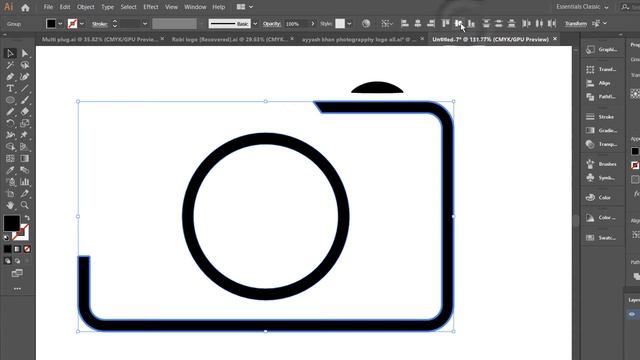640x360 pixels.
Task: Open stroke color dropdown arrow
Action: point(82,24)
